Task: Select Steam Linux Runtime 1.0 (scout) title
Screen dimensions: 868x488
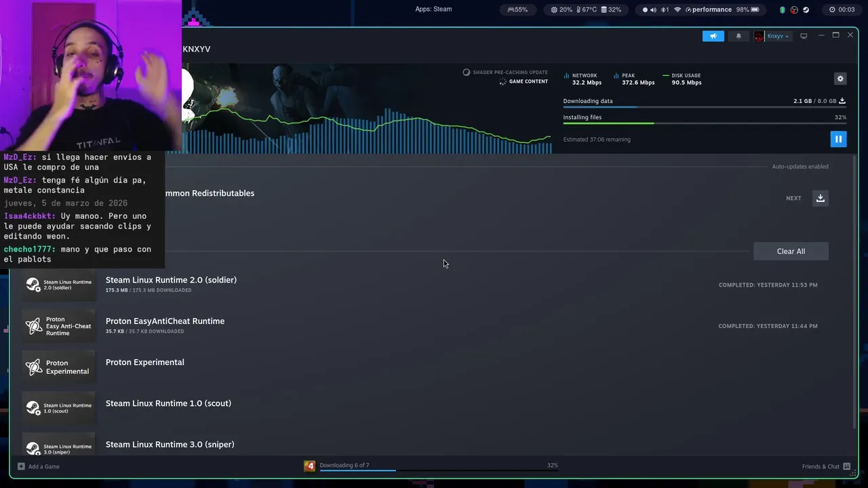Action: click(168, 403)
